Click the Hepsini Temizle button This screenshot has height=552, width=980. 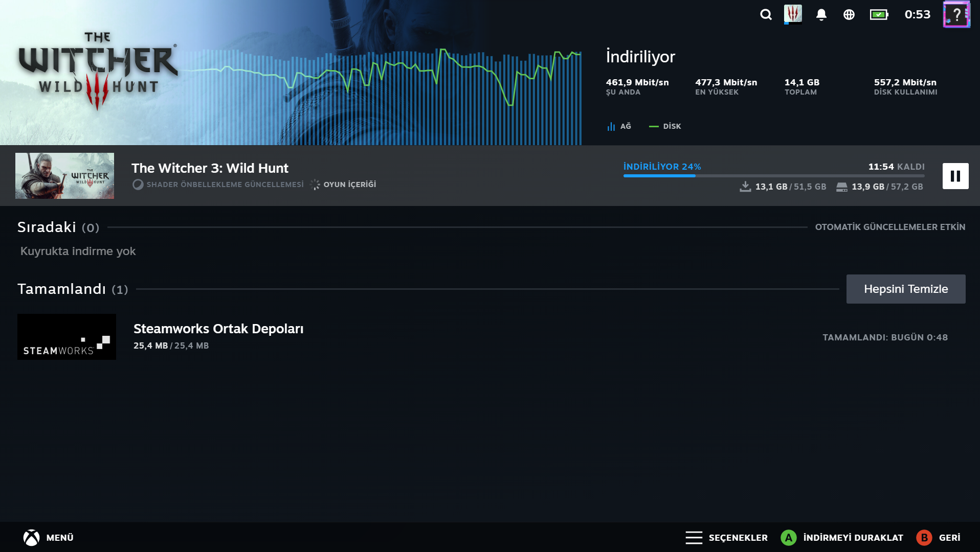(x=906, y=289)
